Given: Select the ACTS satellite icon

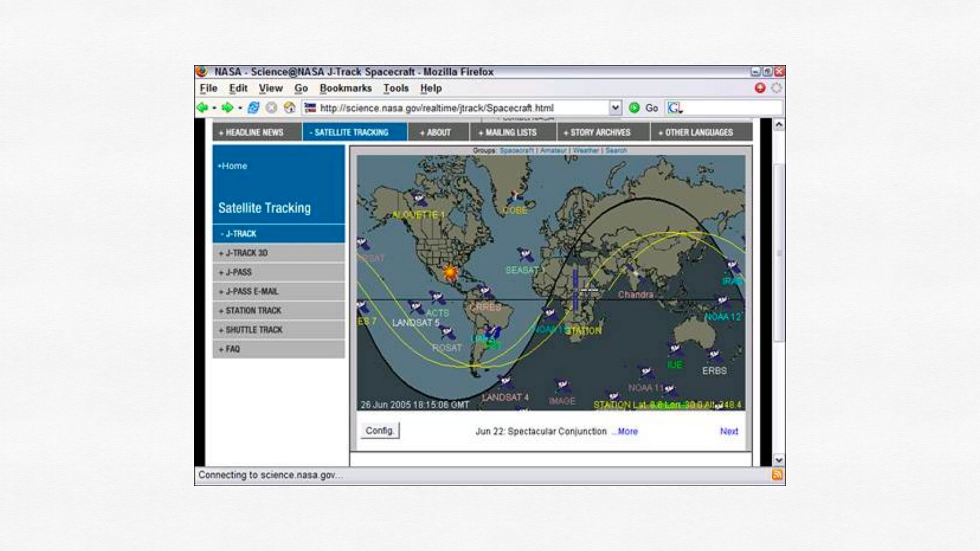Looking at the screenshot, I should pos(437,297).
